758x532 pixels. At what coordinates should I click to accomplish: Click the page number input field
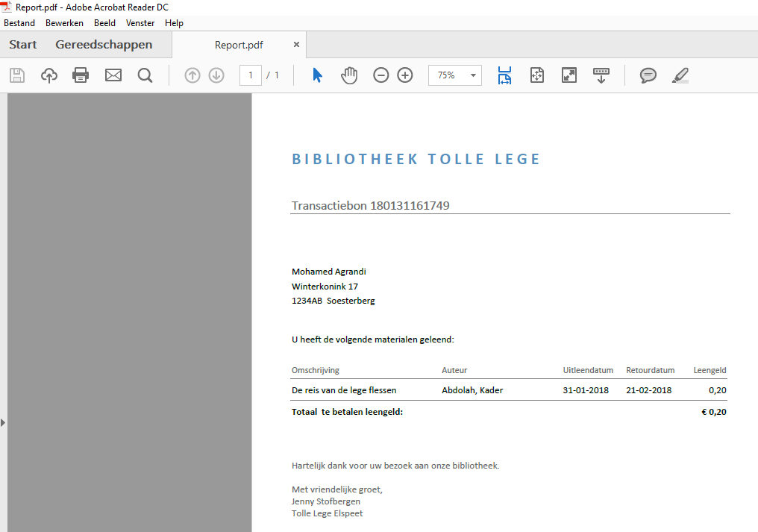tap(250, 75)
